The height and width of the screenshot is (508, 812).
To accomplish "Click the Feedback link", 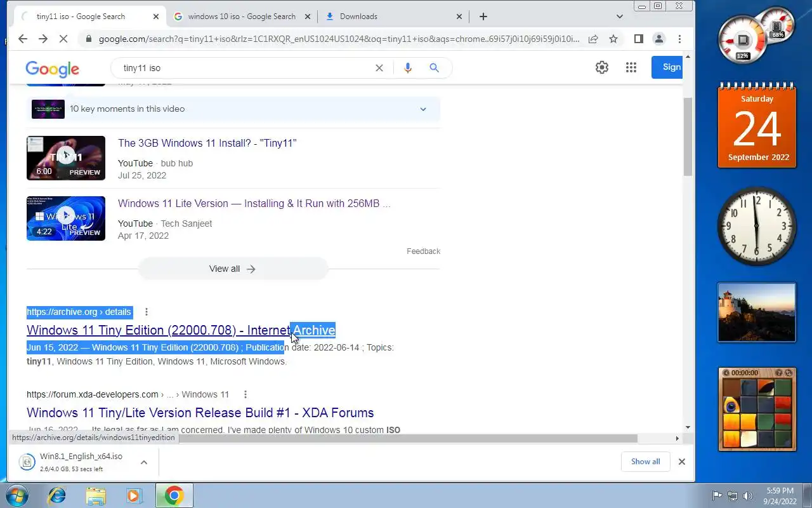I will coord(423,251).
